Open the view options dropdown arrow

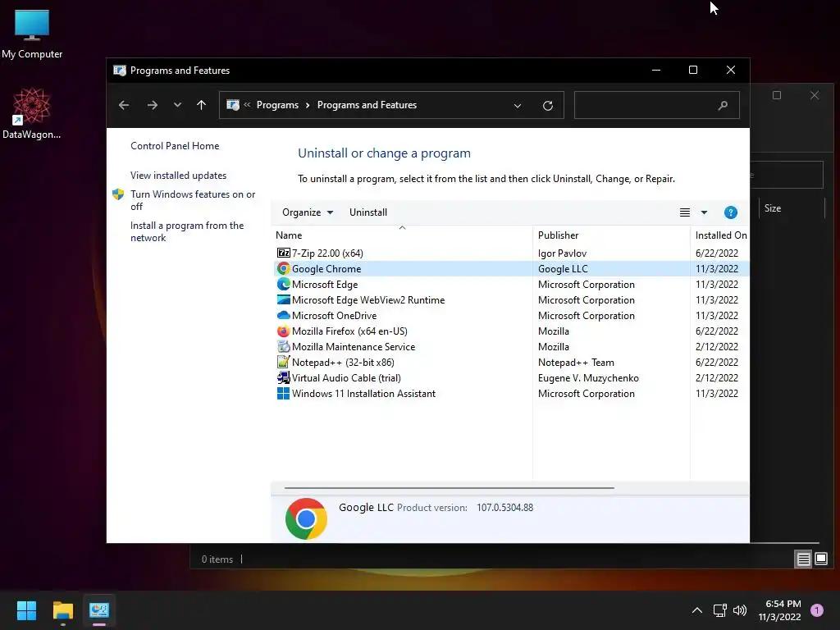(704, 212)
